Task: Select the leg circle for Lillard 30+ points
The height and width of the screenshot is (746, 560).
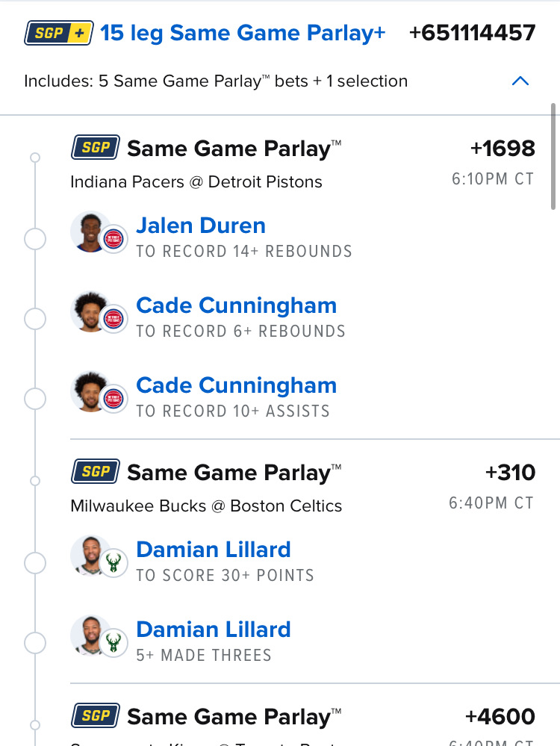Action: tap(35, 562)
